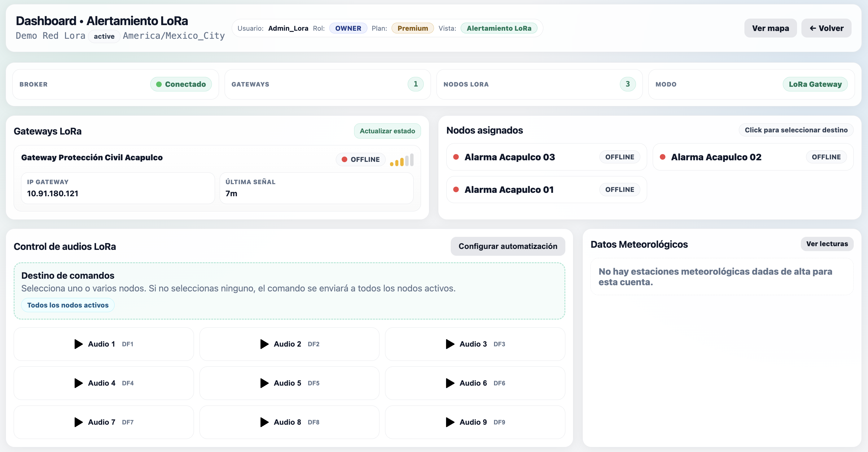This screenshot has width=868, height=452.
Task: Click the red status dot of Alarma Acapulco 02
Action: 662,157
